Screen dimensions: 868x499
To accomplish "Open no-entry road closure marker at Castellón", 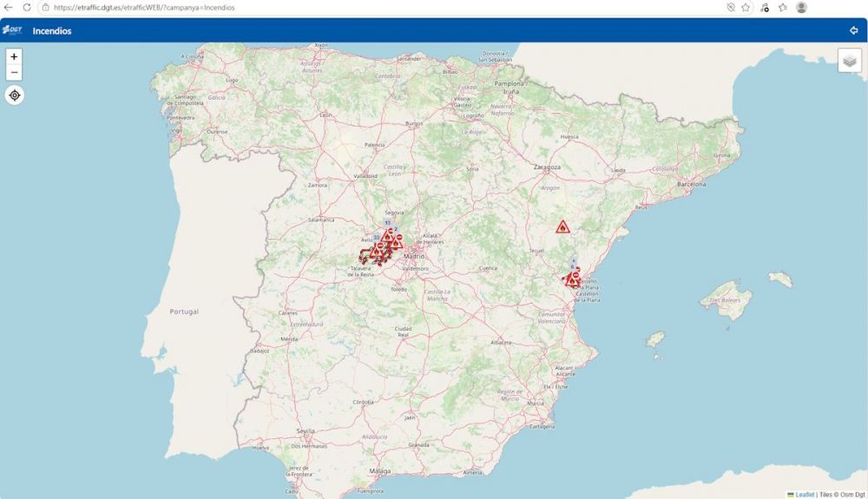I will [x=575, y=275].
